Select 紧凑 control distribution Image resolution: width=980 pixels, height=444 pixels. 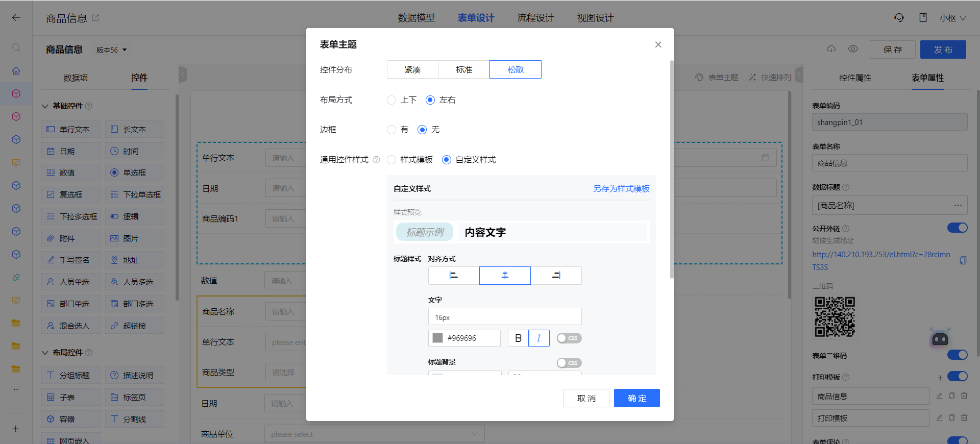[412, 69]
